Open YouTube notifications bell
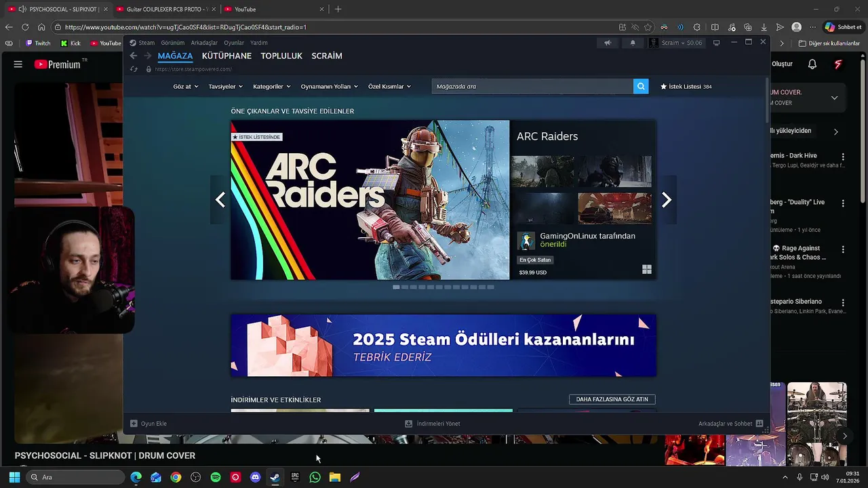The width and height of the screenshot is (868, 488). tap(812, 64)
